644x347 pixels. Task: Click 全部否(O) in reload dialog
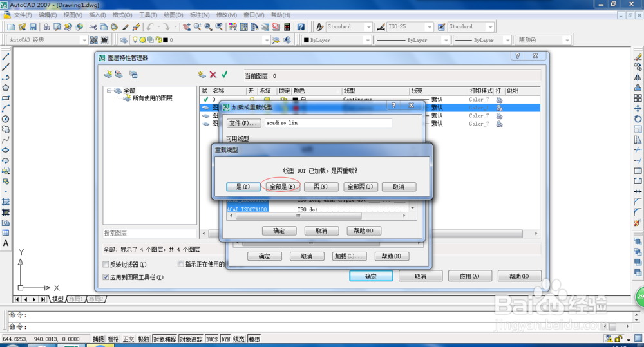pyautogui.click(x=360, y=187)
